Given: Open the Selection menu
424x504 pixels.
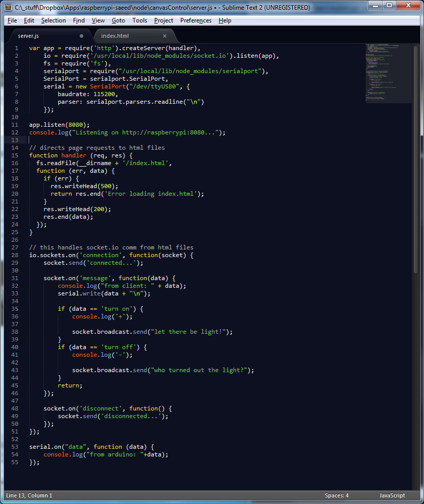Looking at the screenshot, I should (53, 20).
